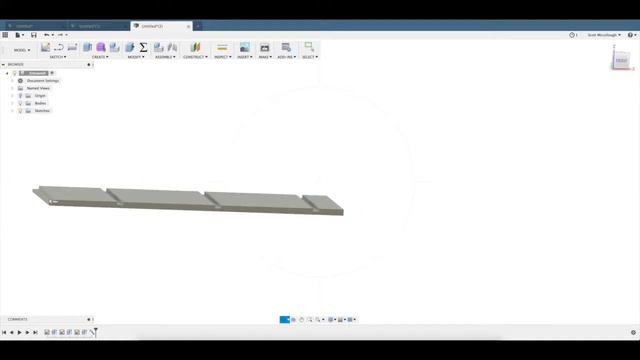
Task: Click the third Create group icon
Action: tap(115, 47)
